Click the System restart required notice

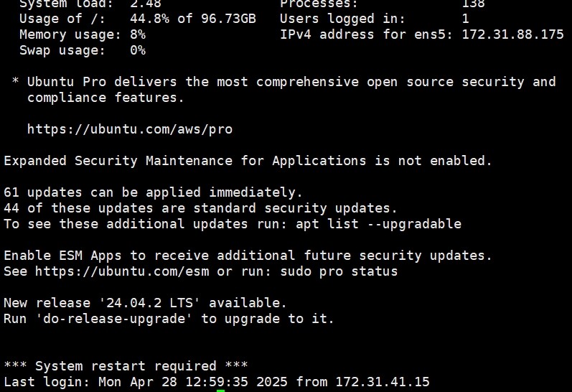pyautogui.click(x=126, y=366)
